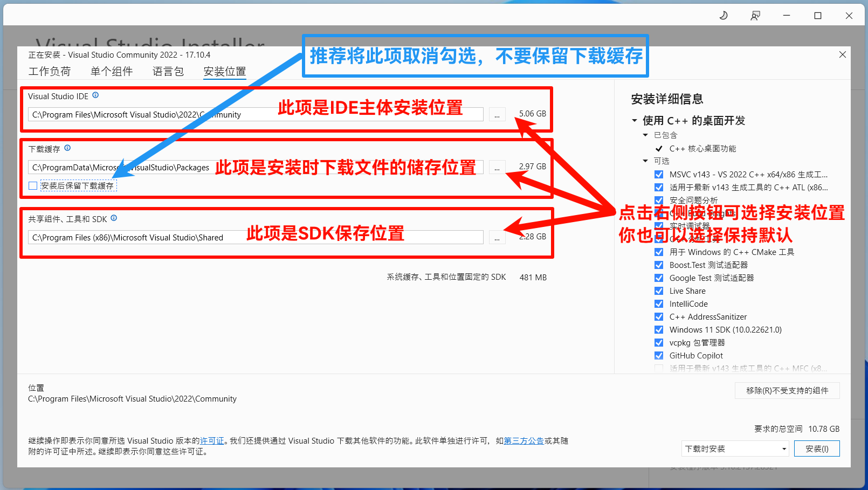Toggle dark theme moon icon in title bar
The height and width of the screenshot is (490, 868).
pyautogui.click(x=724, y=16)
